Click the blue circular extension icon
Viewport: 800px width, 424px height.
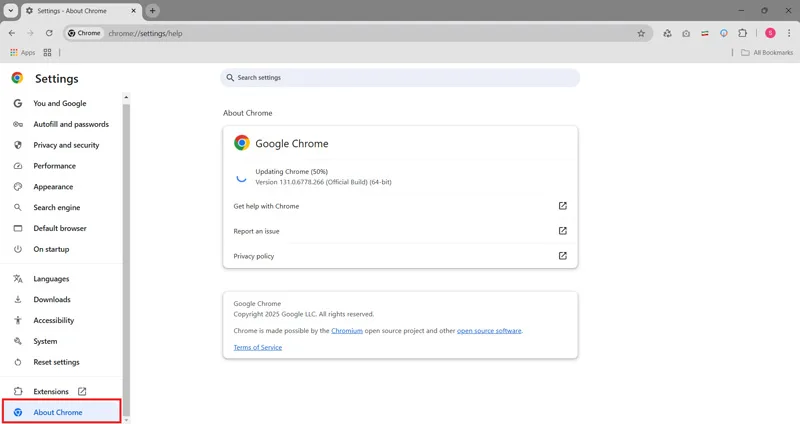(x=723, y=33)
